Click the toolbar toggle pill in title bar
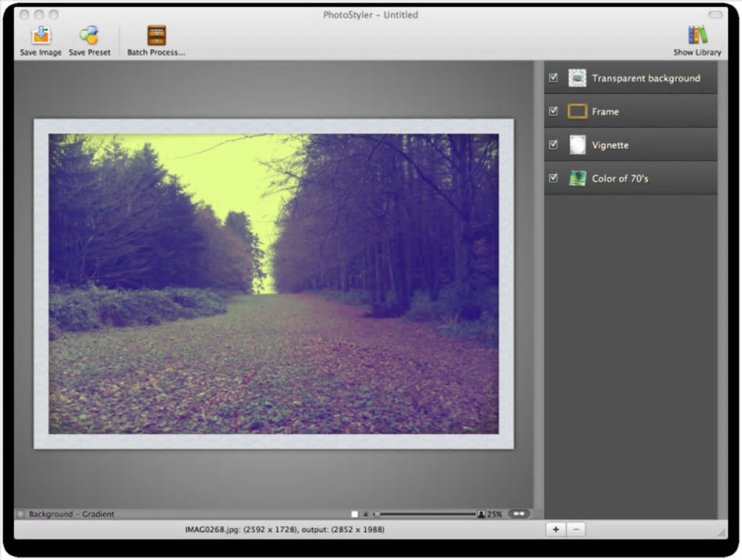This screenshot has width=742, height=560. [715, 15]
